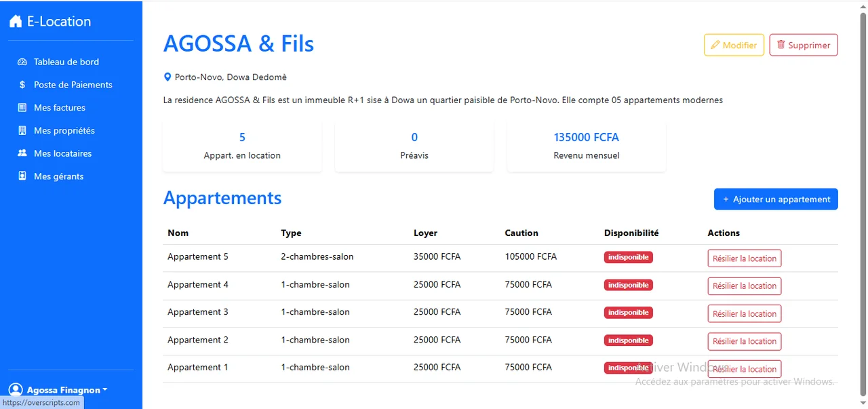Click the plus icon in Ajouter un appartement
Viewport: 868px width, 409px height.
726,199
